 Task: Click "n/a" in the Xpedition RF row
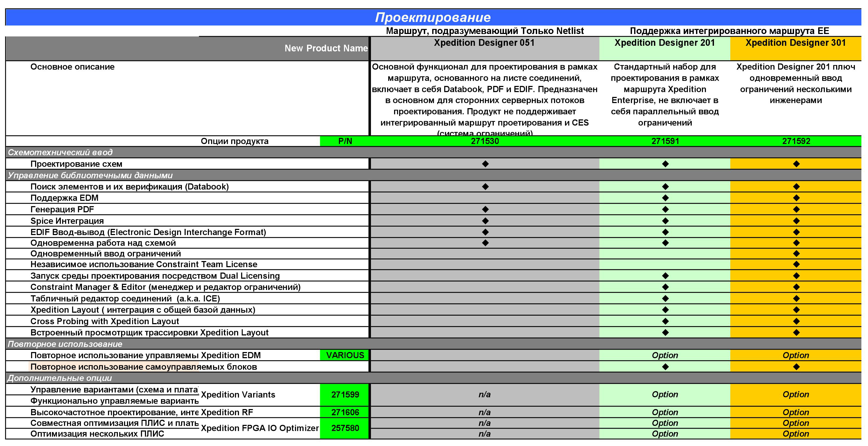pos(485,412)
